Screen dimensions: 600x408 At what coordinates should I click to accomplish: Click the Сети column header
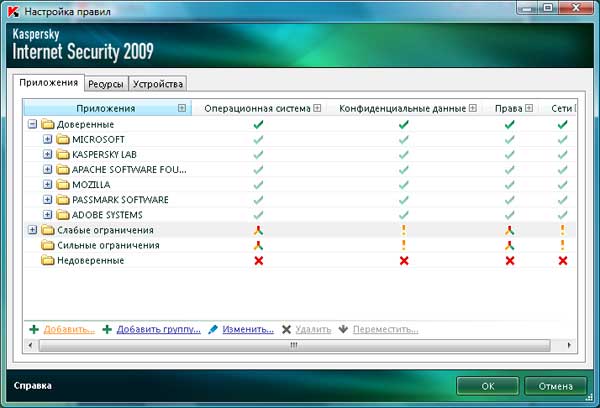562,108
